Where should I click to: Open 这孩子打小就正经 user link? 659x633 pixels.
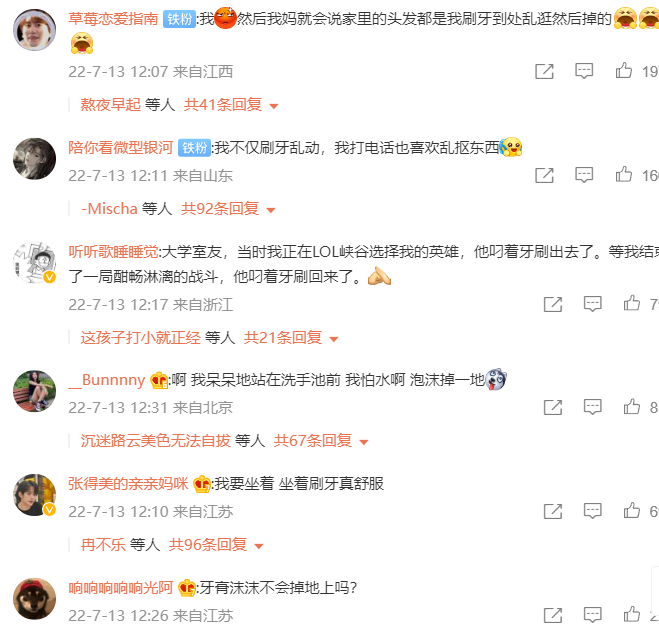(x=140, y=338)
